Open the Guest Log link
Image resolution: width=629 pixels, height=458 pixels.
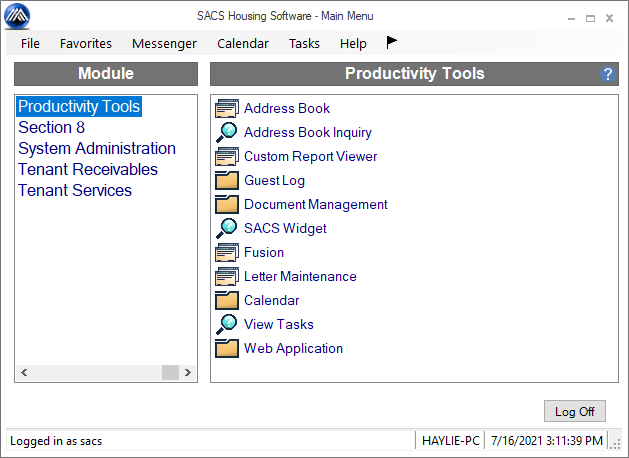(x=274, y=180)
